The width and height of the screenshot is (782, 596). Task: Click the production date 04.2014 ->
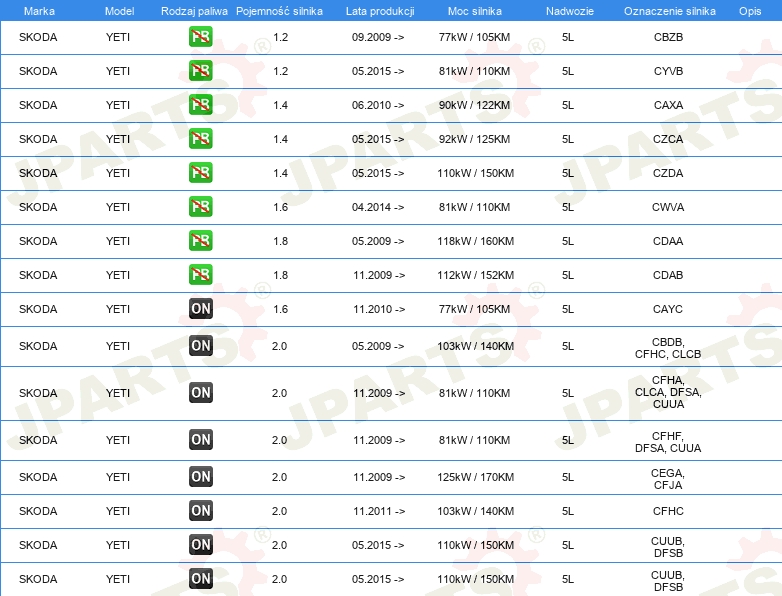click(378, 206)
